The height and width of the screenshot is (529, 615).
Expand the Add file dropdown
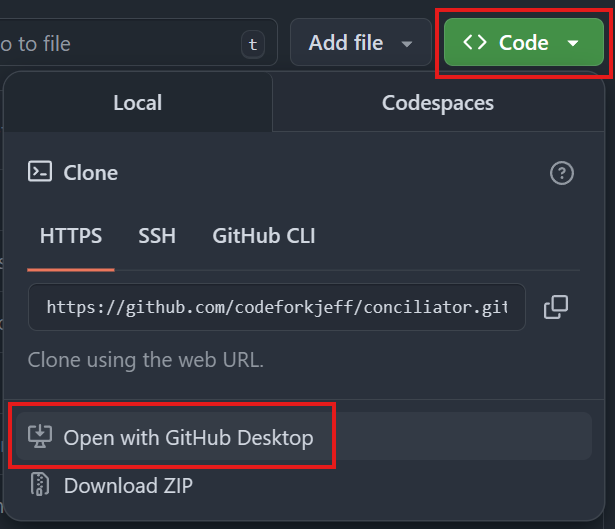click(360, 42)
